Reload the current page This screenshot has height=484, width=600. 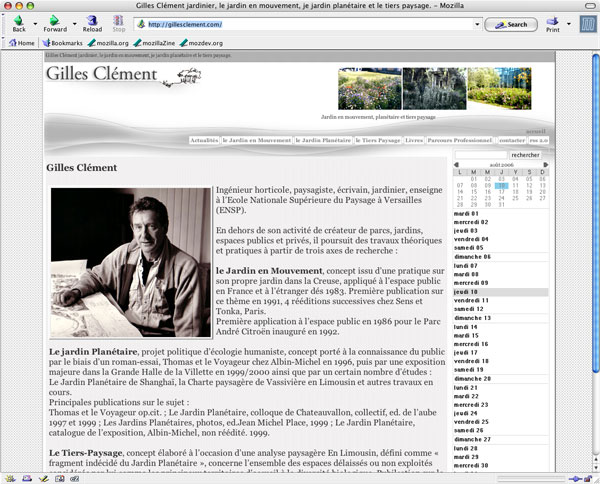(92, 22)
